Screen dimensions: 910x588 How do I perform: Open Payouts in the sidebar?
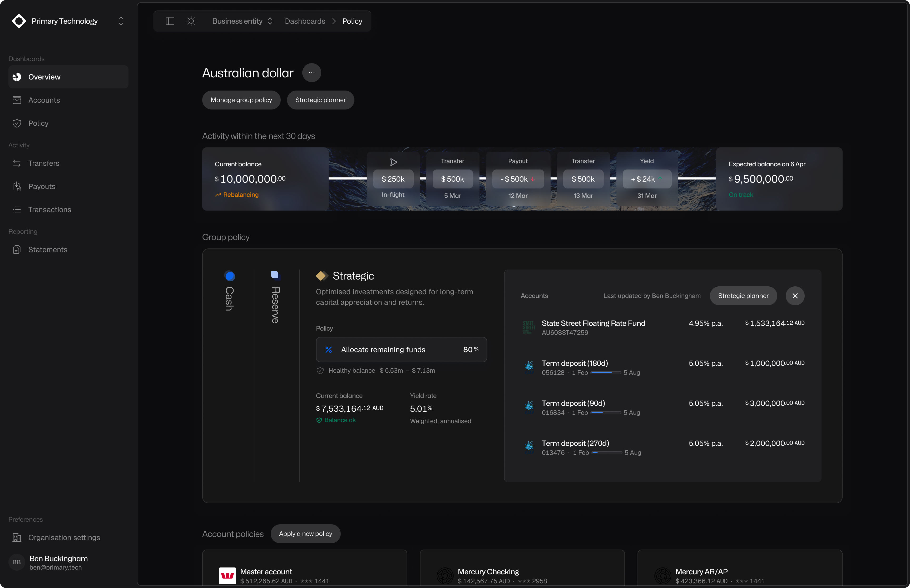(x=42, y=186)
